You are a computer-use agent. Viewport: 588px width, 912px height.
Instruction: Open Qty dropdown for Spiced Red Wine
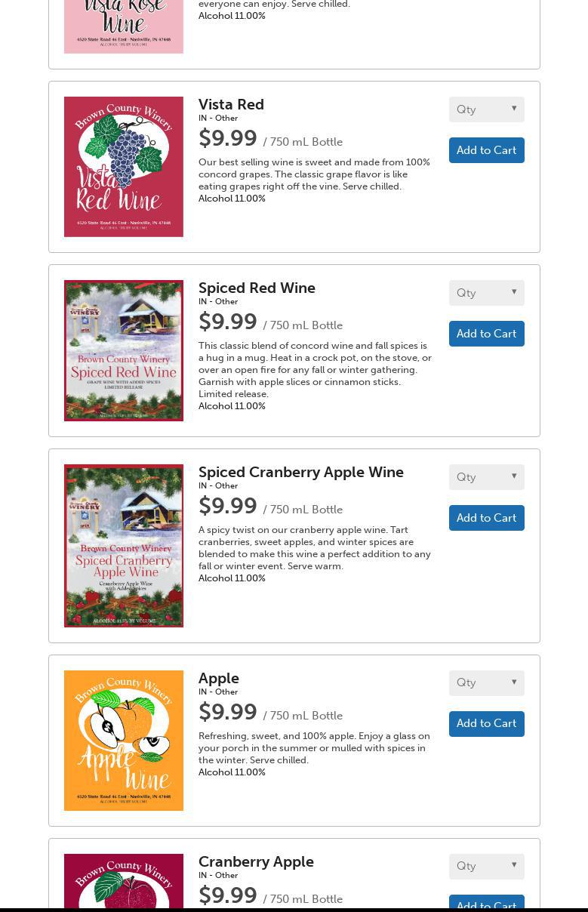[486, 293]
